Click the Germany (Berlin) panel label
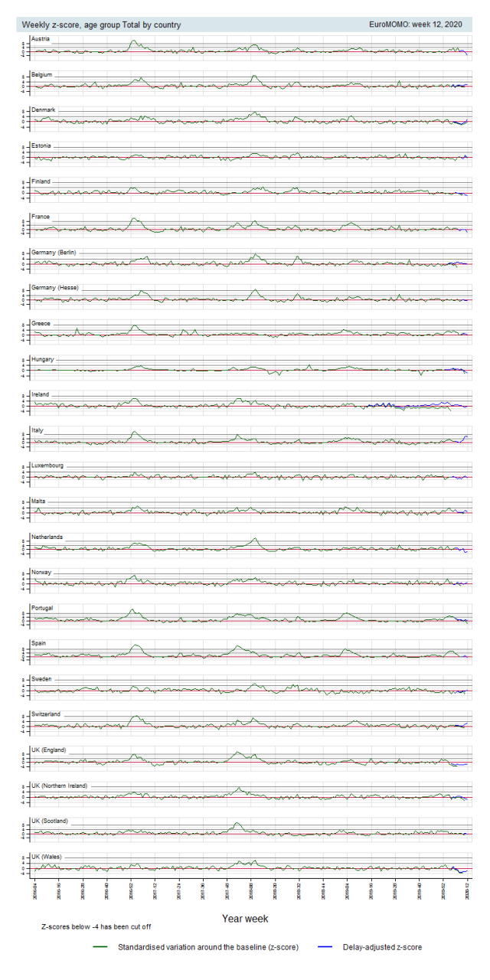The width and height of the screenshot is (490, 980). (54, 253)
